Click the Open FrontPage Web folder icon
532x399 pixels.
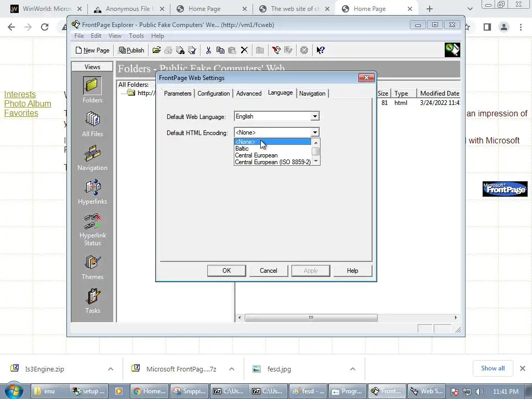tap(156, 50)
